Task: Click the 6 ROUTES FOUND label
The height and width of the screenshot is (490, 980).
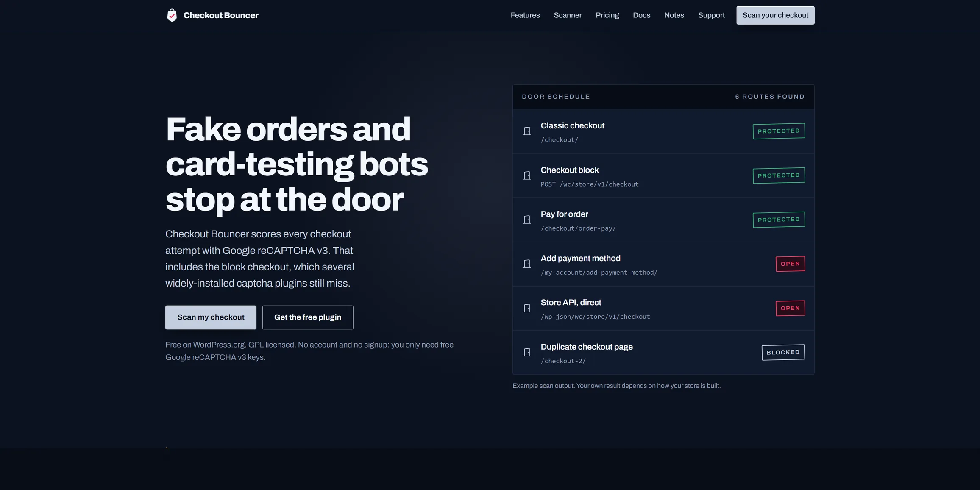Action: tap(770, 97)
